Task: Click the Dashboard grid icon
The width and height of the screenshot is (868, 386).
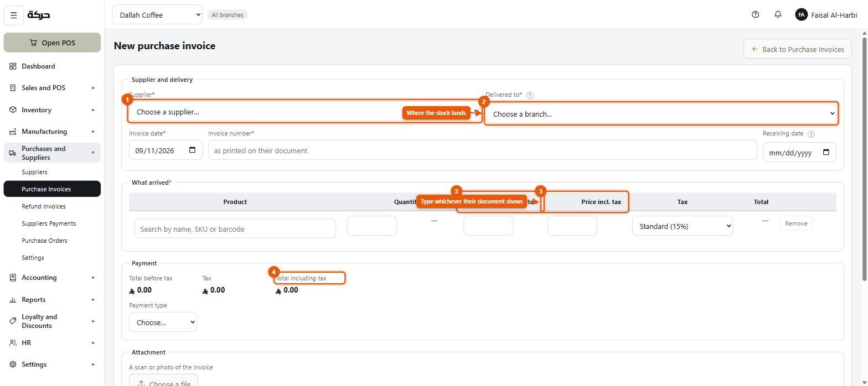Action: (x=13, y=66)
